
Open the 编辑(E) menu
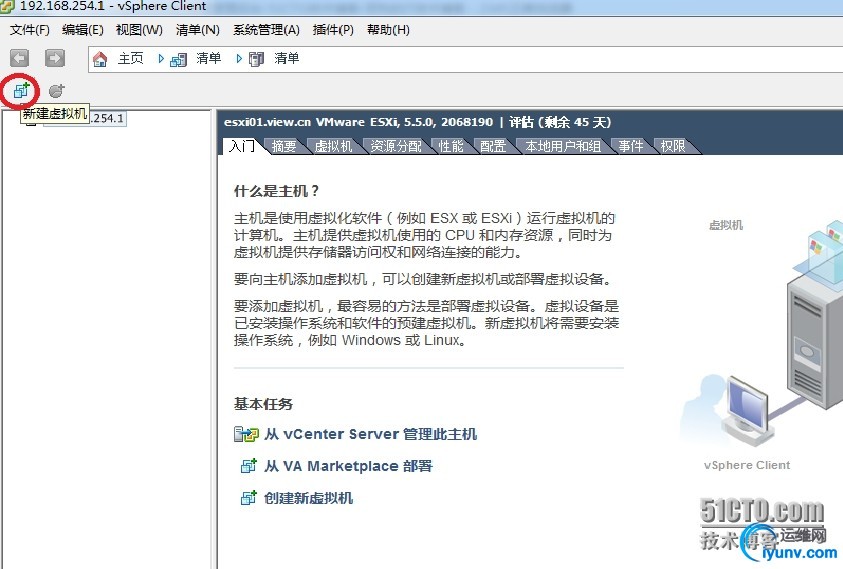(x=82, y=30)
